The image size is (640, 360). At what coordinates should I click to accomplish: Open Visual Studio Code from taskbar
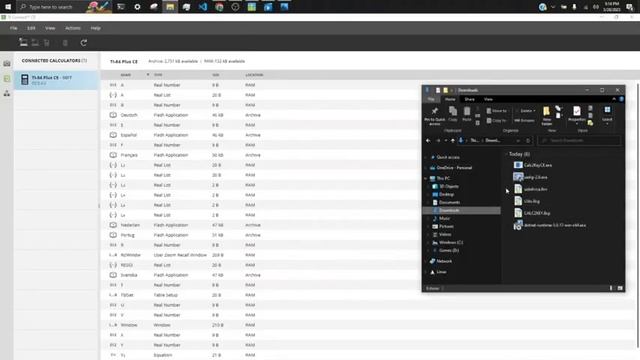pyautogui.click(x=202, y=7)
